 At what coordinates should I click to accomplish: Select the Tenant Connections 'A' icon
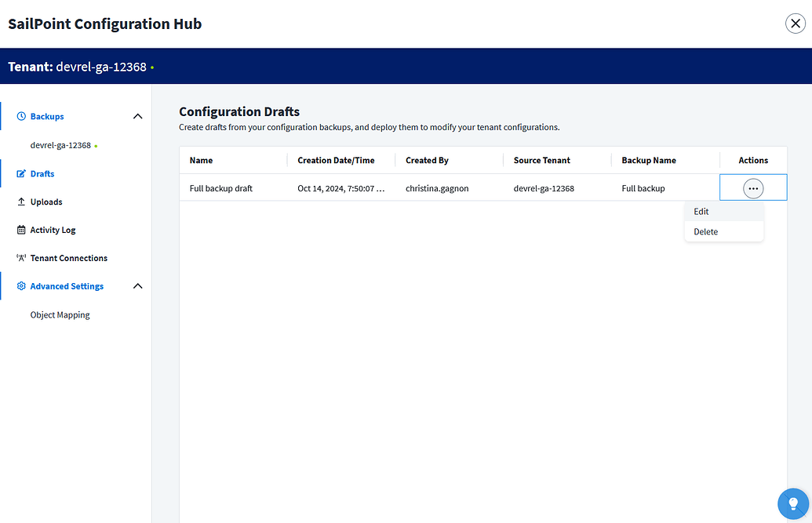point(20,257)
